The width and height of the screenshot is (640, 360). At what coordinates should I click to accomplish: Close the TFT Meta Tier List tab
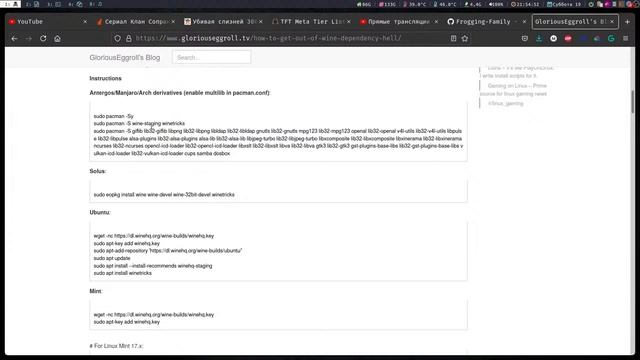[x=349, y=22]
